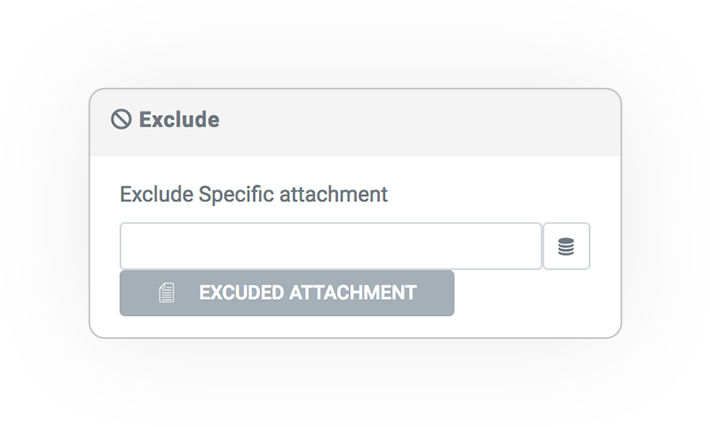Click the database stack icon button
The height and width of the screenshot is (427, 710).
coord(566,246)
